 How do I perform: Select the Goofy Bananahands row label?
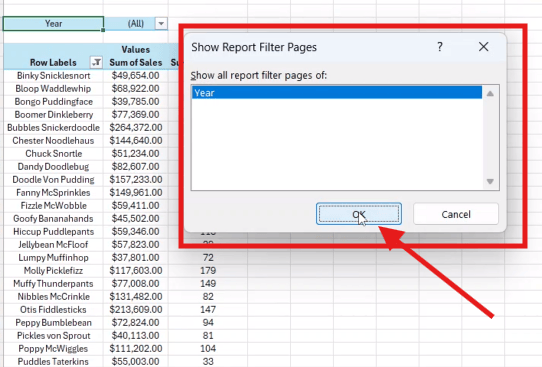(53, 218)
